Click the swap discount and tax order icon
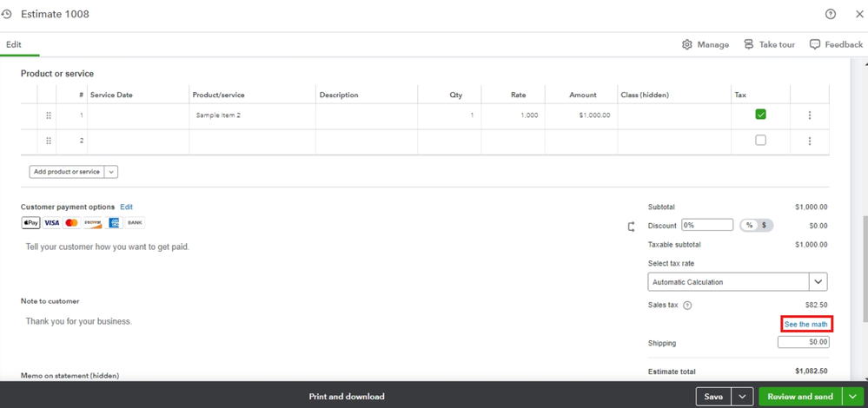Screen dimensions: 868x408 631,227
